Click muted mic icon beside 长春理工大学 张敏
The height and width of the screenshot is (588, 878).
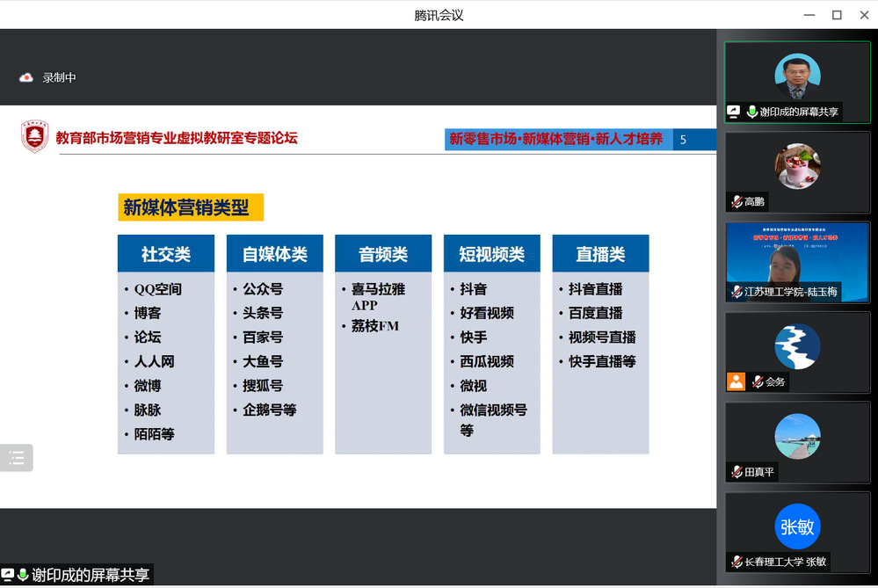coord(737,562)
